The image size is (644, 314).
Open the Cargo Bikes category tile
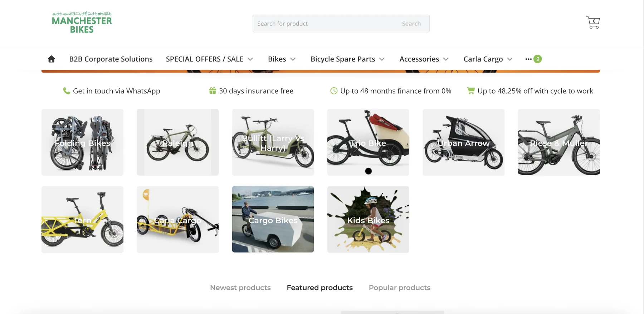pos(273,220)
